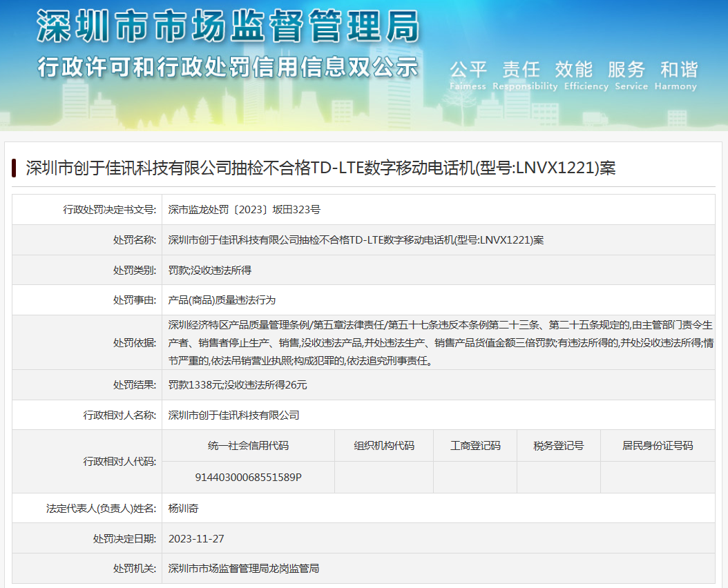Click the 处罚事由 label
The width and height of the screenshot is (728, 588).
135,300
